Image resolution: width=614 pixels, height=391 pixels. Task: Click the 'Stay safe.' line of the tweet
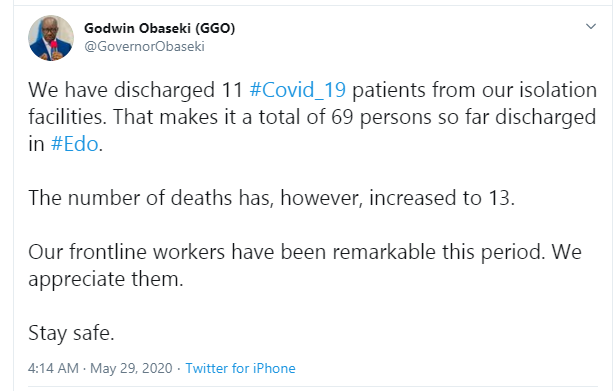(71, 333)
